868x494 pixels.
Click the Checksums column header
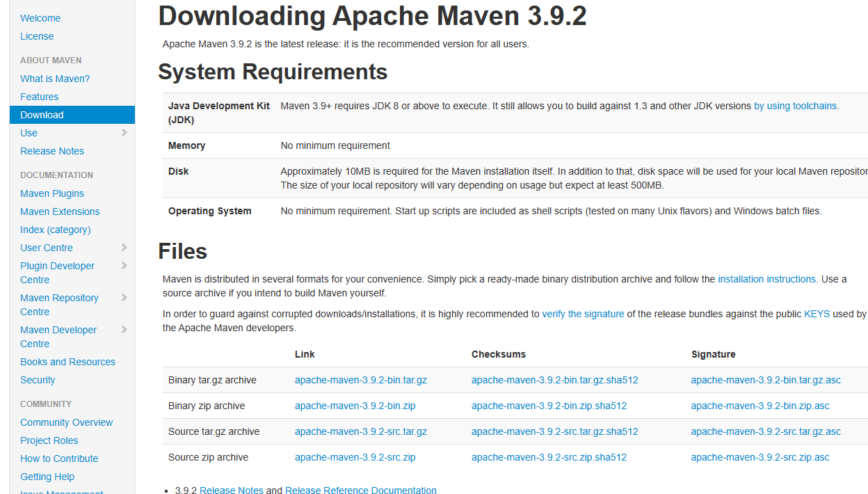[499, 354]
